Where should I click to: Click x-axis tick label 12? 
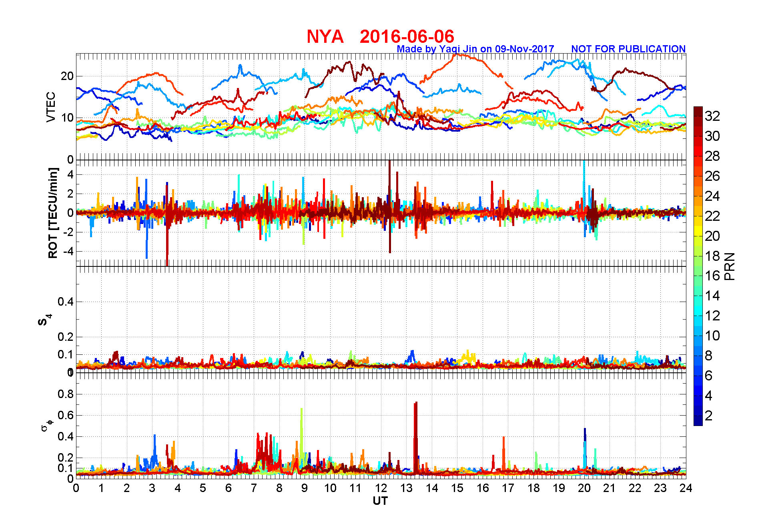click(381, 488)
